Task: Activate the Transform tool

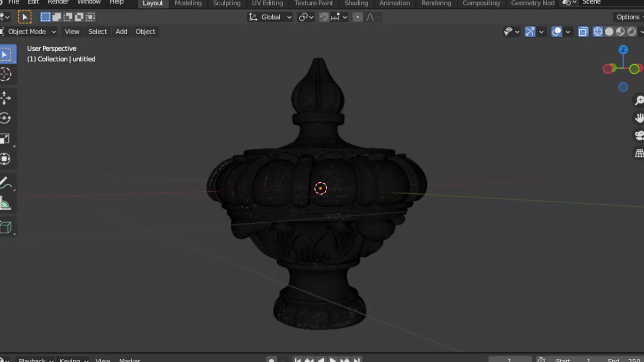Action: [x=5, y=159]
